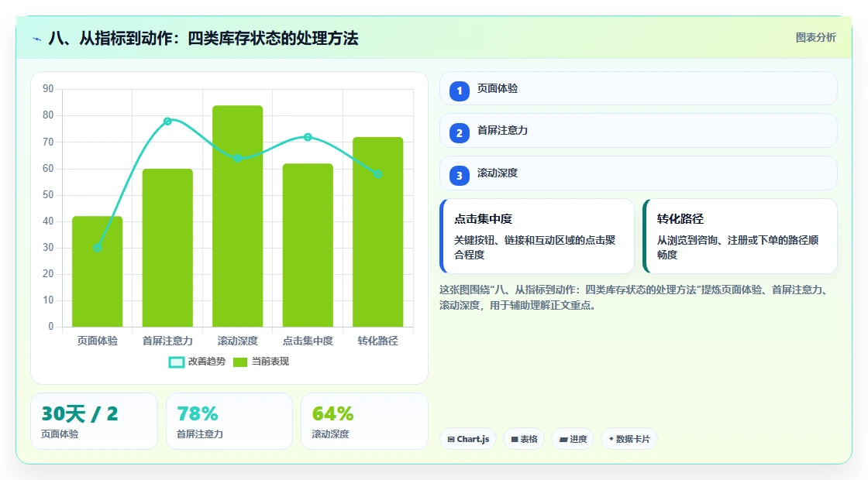The image size is (868, 480).
Task: Click the 点击集中度 bar in chart
Action: tap(308, 245)
